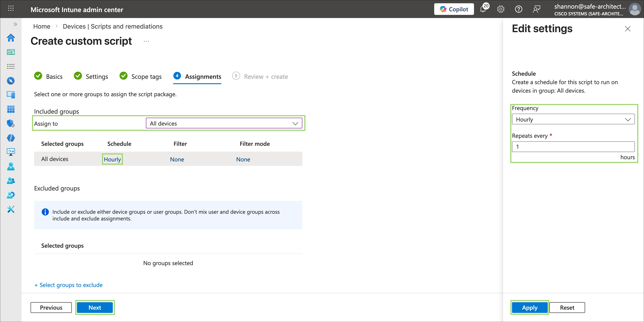Click the Previous button
Screen dimensions: 644x322
click(x=51, y=308)
